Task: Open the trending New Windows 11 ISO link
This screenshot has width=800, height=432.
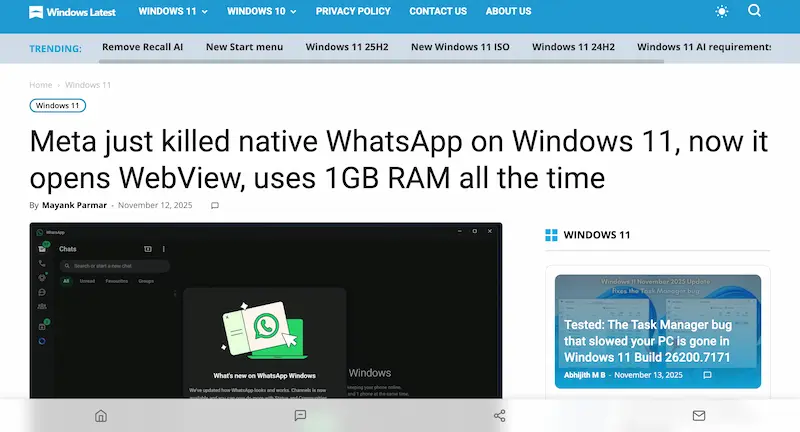Action: (458, 47)
